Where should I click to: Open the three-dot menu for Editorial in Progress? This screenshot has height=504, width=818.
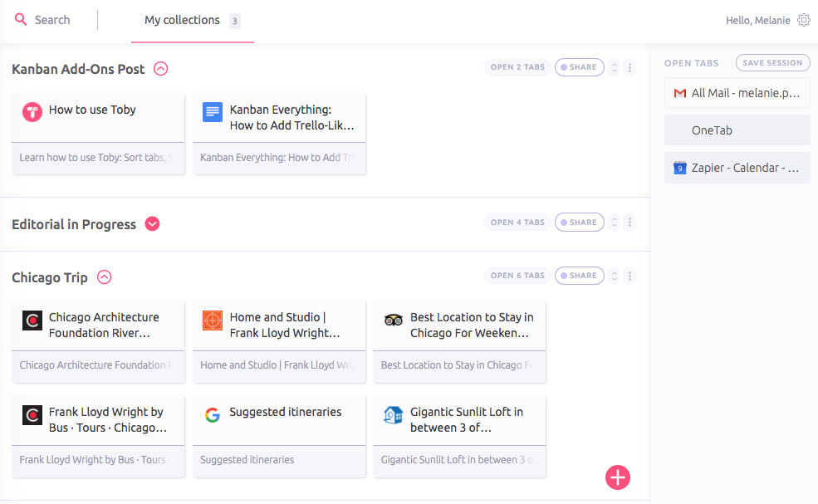pos(629,223)
